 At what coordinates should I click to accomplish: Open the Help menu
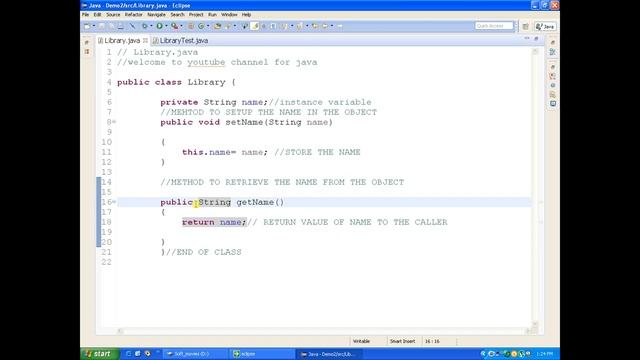[x=246, y=15]
